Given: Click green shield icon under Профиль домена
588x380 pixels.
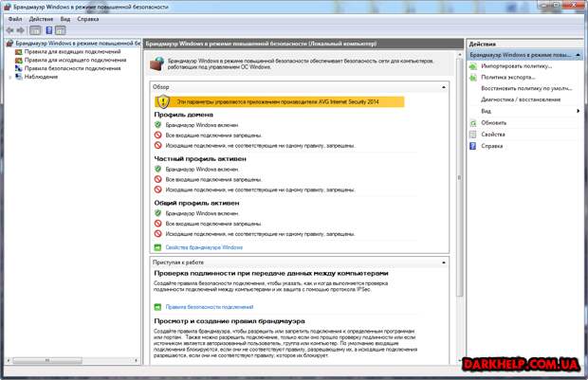Looking at the screenshot, I should coord(157,125).
